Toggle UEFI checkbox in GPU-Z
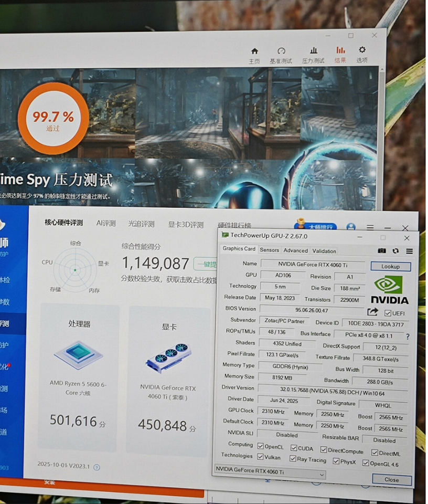The height and width of the screenshot is (504, 428). (x=388, y=313)
